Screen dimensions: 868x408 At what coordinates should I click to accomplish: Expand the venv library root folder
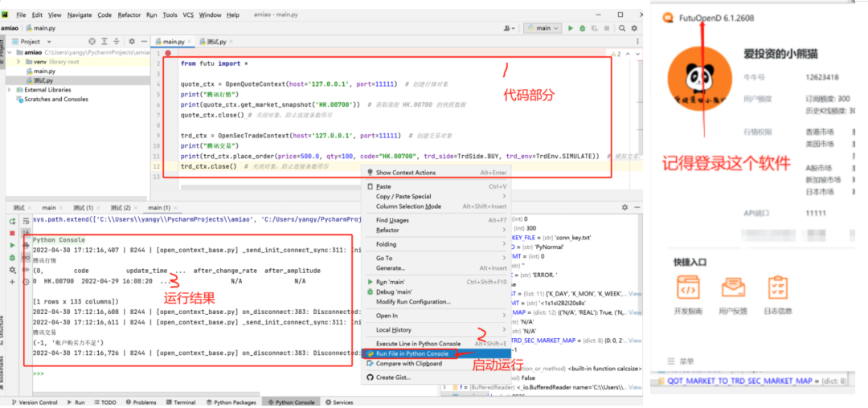18,62
